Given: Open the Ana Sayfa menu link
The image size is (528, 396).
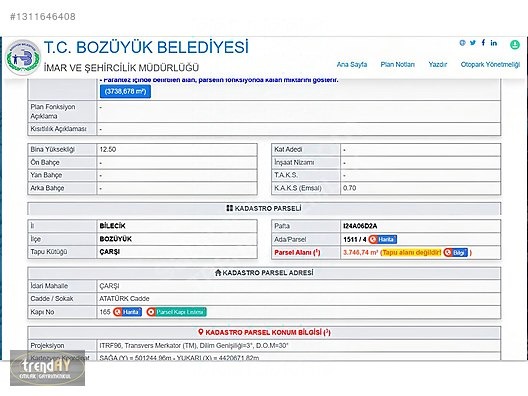Looking at the screenshot, I should pyautogui.click(x=352, y=64).
